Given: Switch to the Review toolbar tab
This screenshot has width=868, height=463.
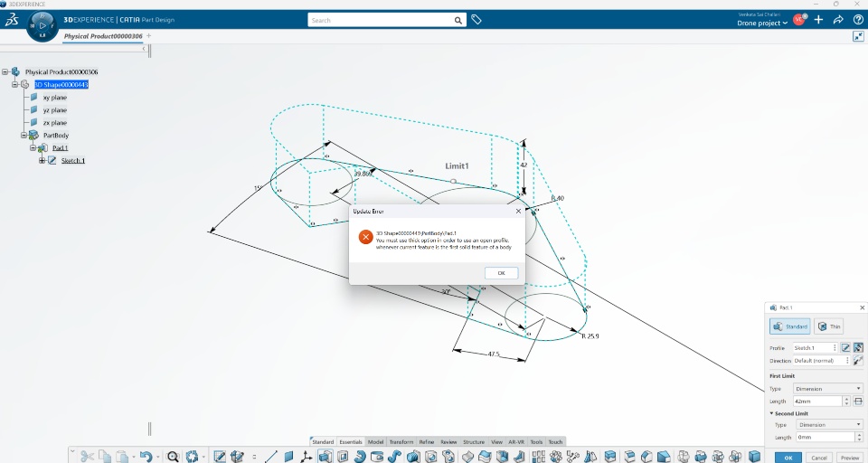Looking at the screenshot, I should tap(448, 442).
